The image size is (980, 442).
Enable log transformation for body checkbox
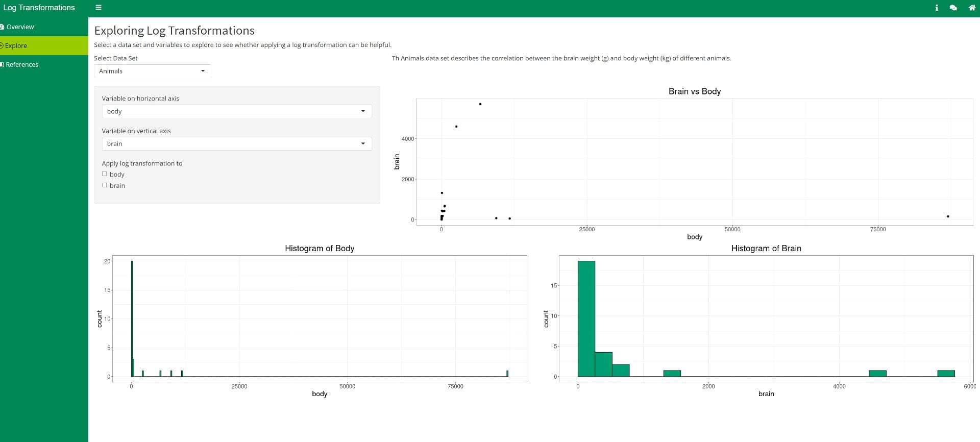[105, 174]
